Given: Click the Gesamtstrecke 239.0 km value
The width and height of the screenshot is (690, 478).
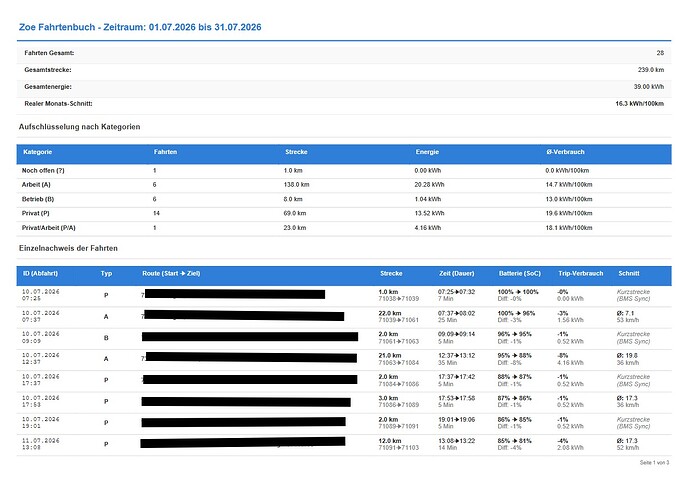Looking at the screenshot, I should click(x=651, y=70).
